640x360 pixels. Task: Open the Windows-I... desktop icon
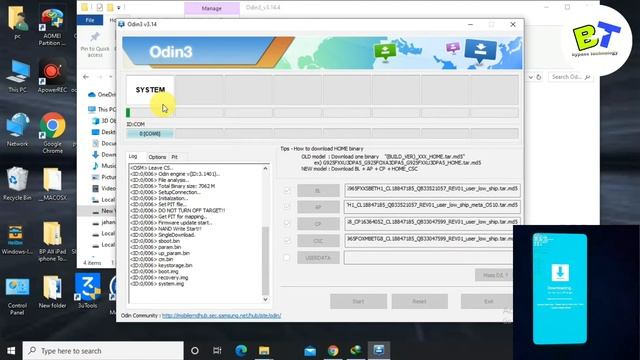click(16, 239)
